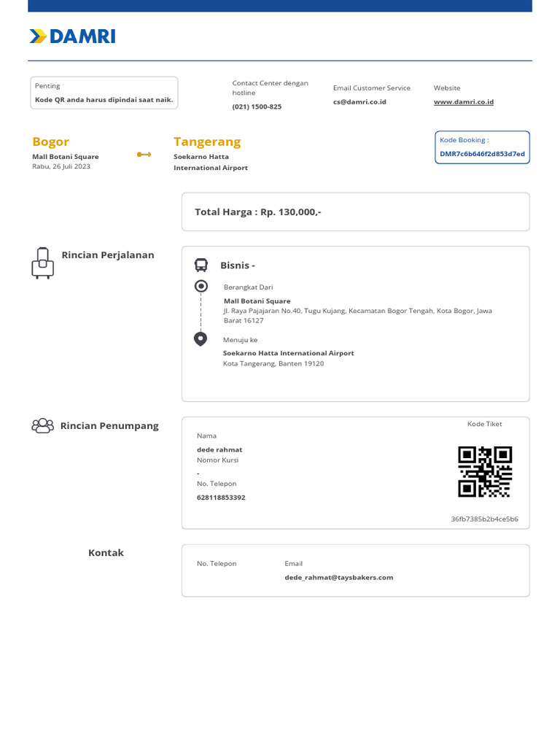Viewport: 560px width, 747px height.
Task: Click the DAMRI logo
Action: [x=72, y=36]
